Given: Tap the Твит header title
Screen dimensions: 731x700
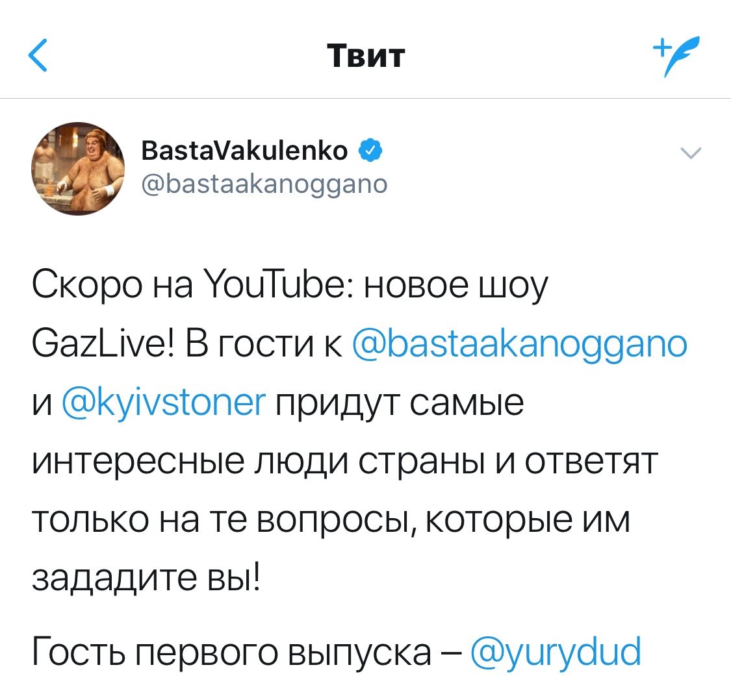Looking at the screenshot, I should click(366, 56).
